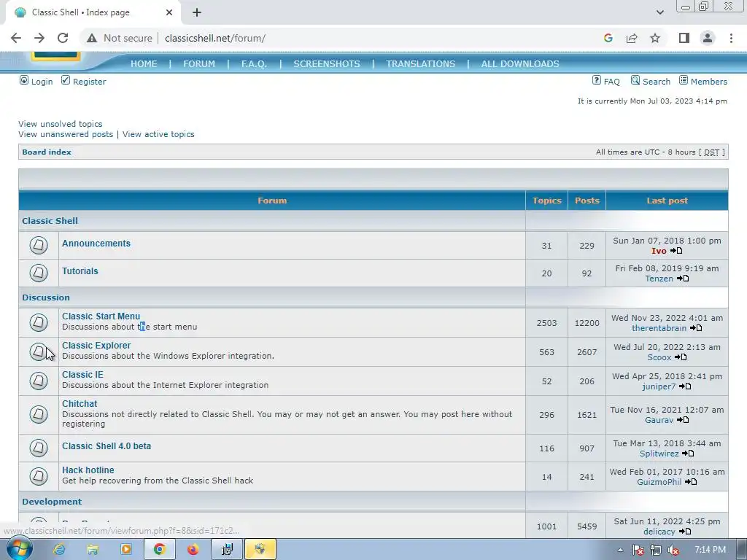
Task: Click the browser Forward arrow
Action: point(39,38)
